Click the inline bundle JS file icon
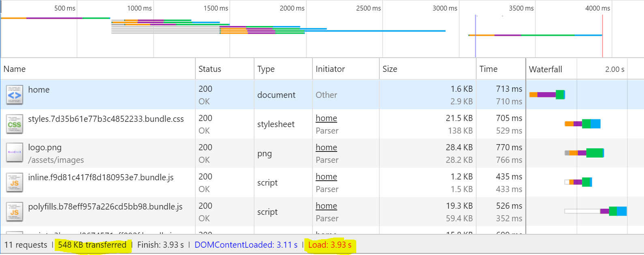Screen dimensions: 644x255 click(x=15, y=183)
